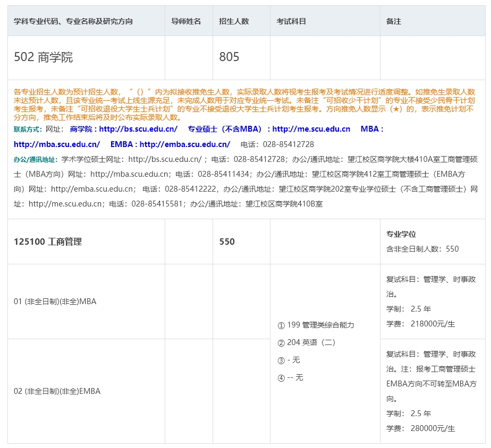Click 学制 2.5 年 in EMBA remarks
Image resolution: width=491 pixels, height=448 pixels.
[x=409, y=413]
